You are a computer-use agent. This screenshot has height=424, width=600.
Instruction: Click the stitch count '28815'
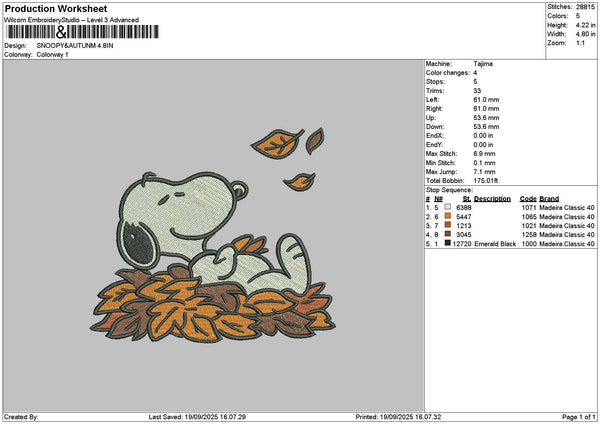(585, 7)
